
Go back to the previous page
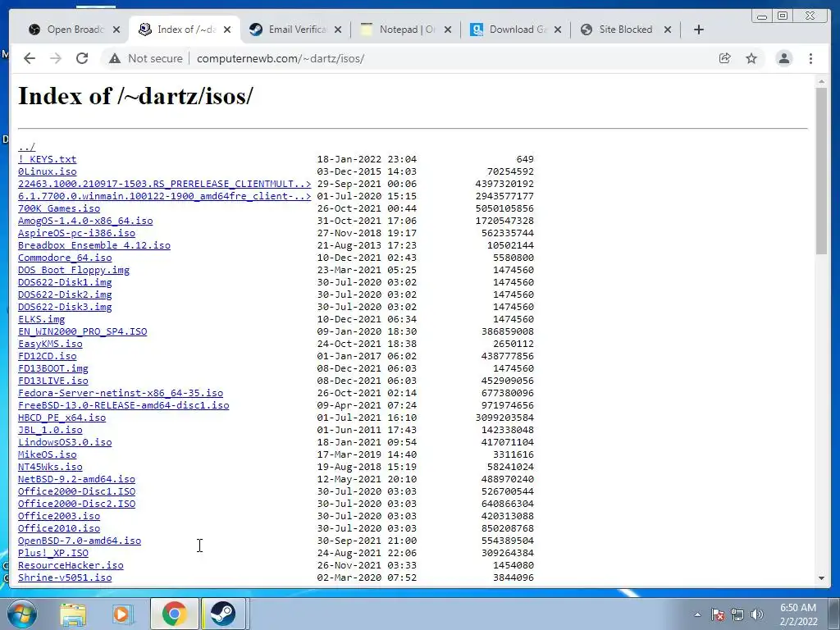tap(30, 58)
